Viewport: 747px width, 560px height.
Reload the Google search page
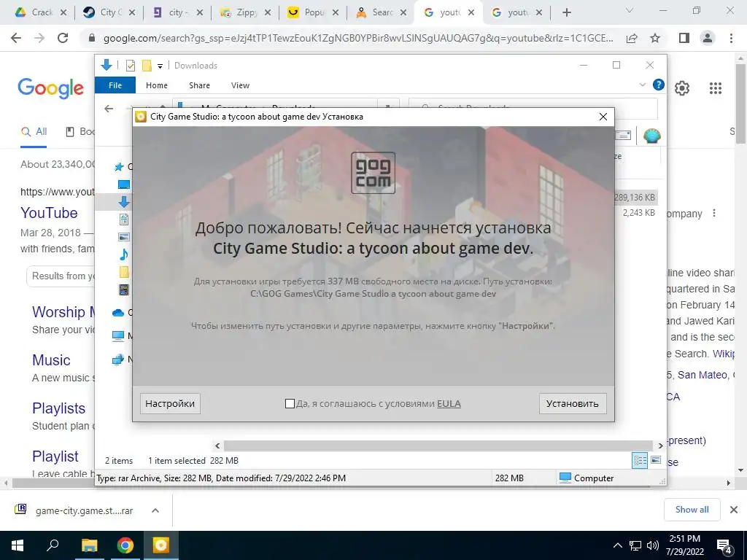(63, 38)
